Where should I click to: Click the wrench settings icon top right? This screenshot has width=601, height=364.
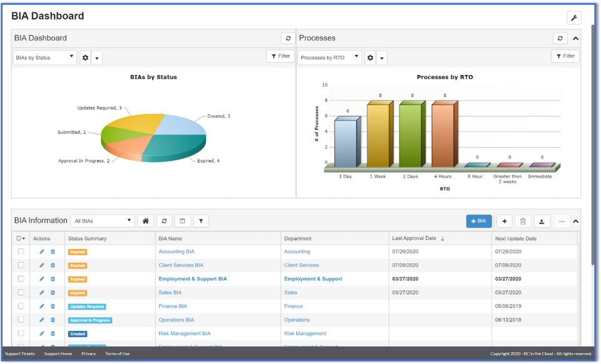tap(574, 18)
